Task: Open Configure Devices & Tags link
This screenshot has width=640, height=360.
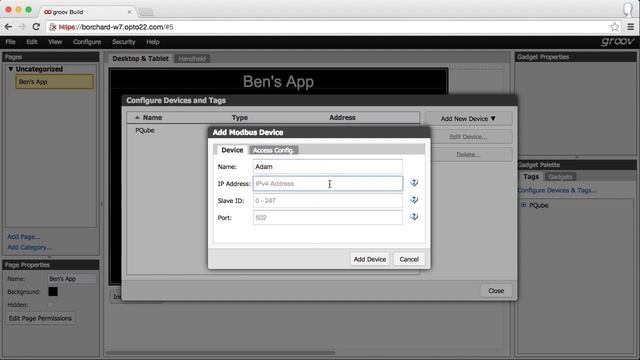Action: pos(557,190)
